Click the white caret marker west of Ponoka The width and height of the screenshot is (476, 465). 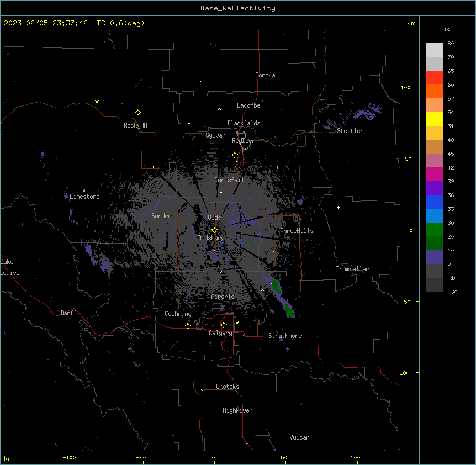202,81
